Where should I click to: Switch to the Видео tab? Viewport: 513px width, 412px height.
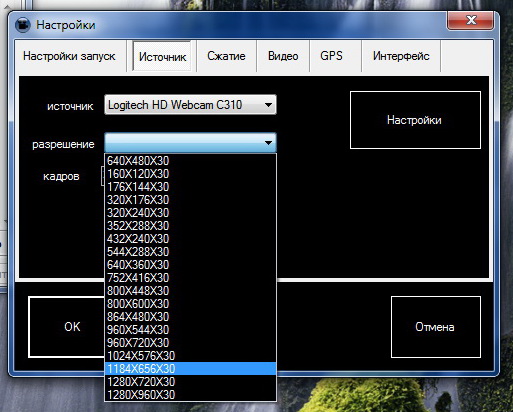[283, 56]
